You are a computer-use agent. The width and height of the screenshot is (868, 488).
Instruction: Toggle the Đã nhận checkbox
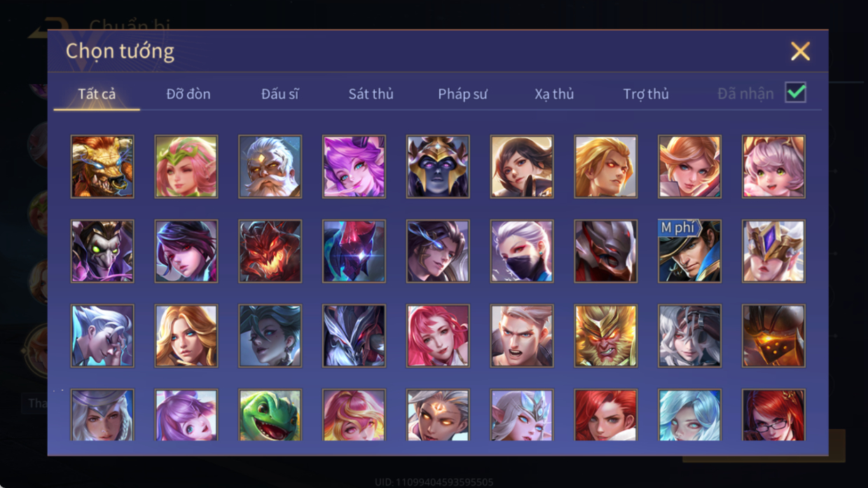pos(795,93)
